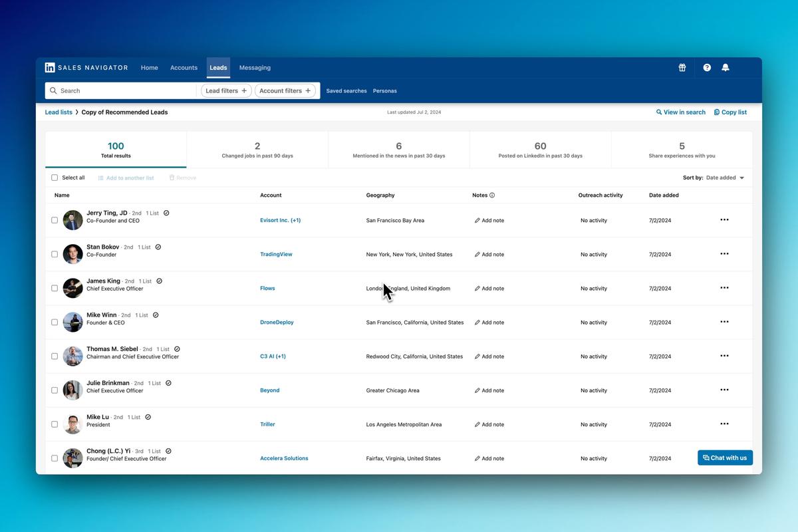The width and height of the screenshot is (798, 532).
Task: Open more options for James King
Action: click(724, 287)
